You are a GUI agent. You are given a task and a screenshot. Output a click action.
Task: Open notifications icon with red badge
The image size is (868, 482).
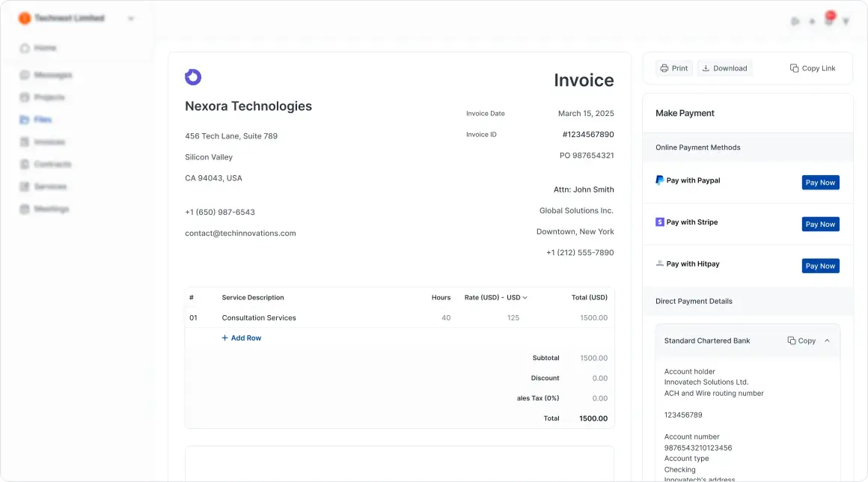tap(829, 19)
